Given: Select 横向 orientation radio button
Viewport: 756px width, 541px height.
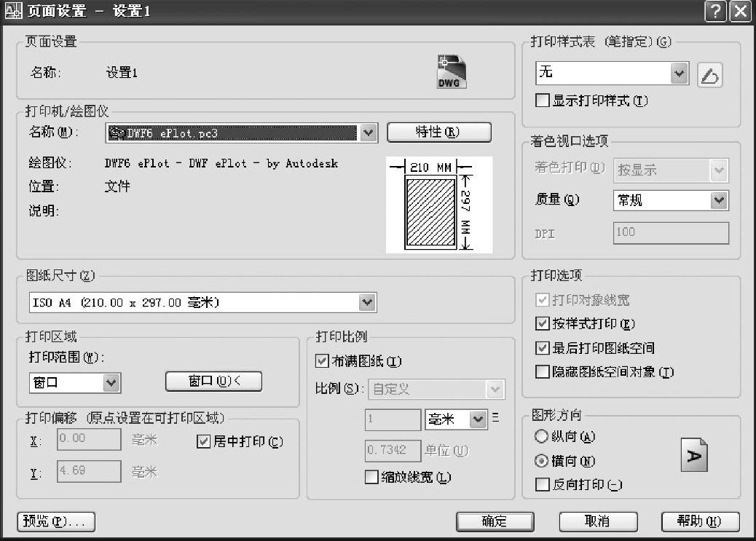Looking at the screenshot, I should 541,461.
